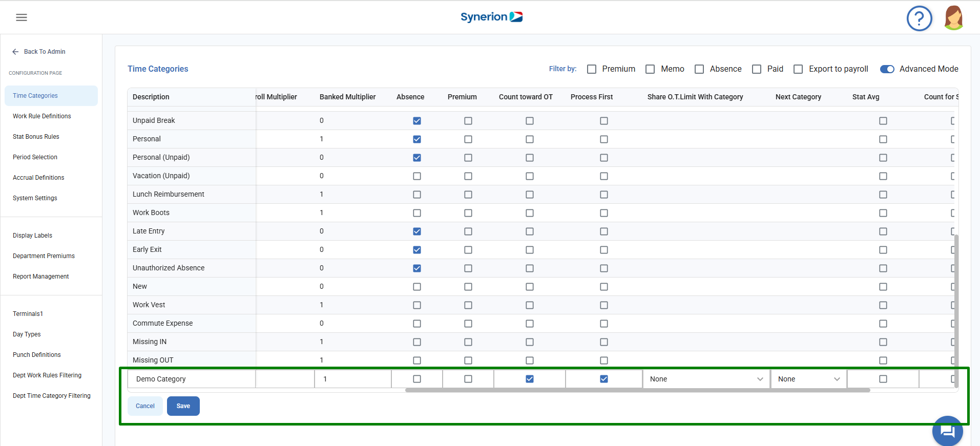
Task: Edit the Demo Category description field
Action: (x=192, y=379)
